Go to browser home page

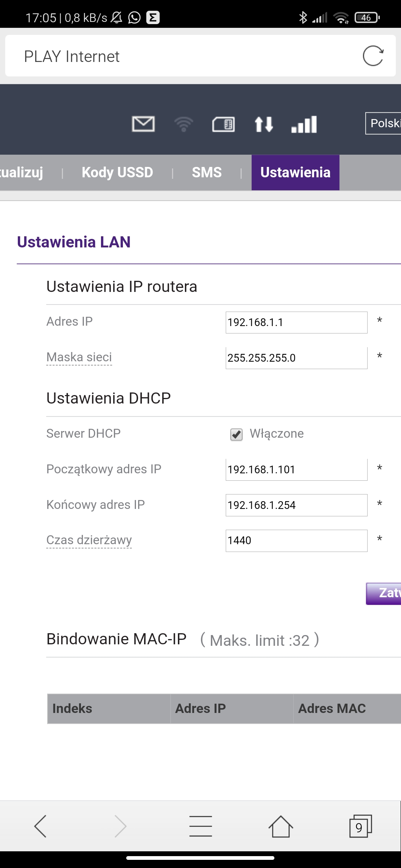(281, 826)
